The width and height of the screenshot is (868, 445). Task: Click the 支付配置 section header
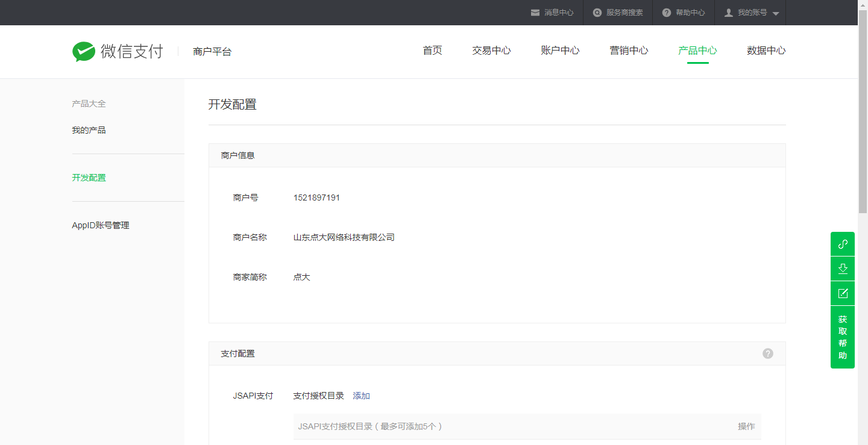click(x=497, y=353)
